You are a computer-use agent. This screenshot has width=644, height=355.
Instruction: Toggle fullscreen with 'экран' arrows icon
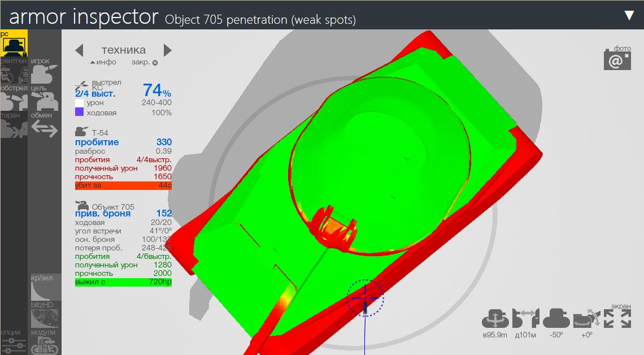[x=617, y=319]
